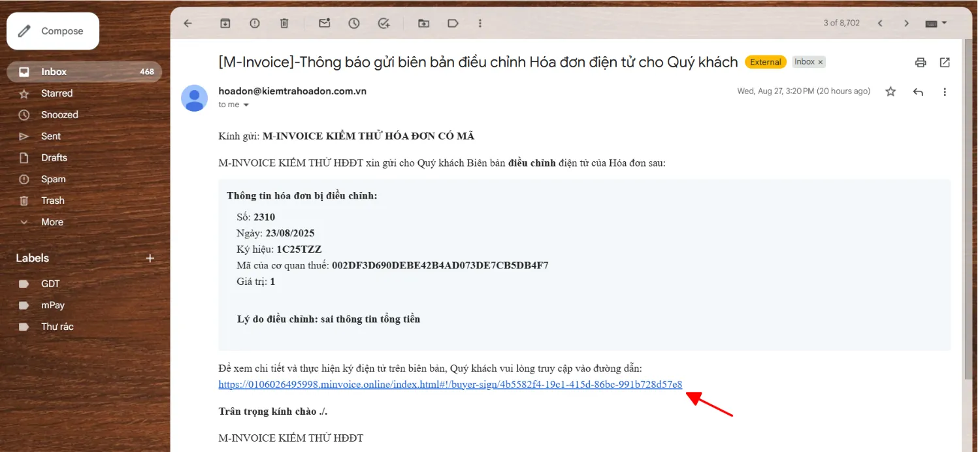
Task: Move this email to a folder
Action: click(x=423, y=23)
